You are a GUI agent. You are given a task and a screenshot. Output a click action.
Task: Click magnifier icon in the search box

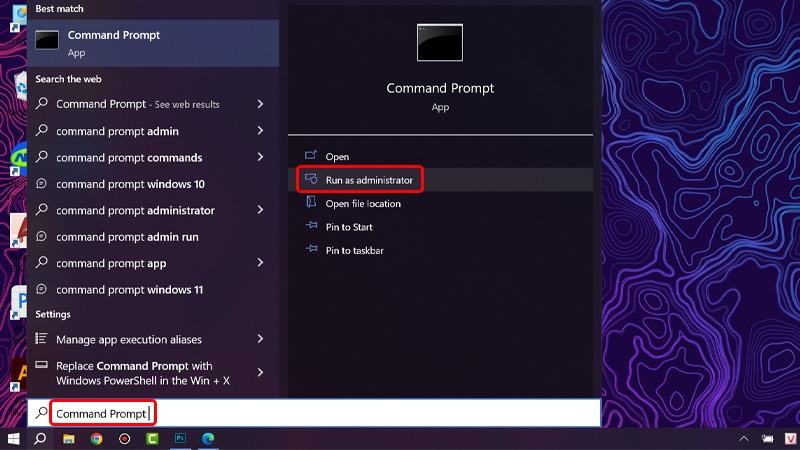coord(41,413)
